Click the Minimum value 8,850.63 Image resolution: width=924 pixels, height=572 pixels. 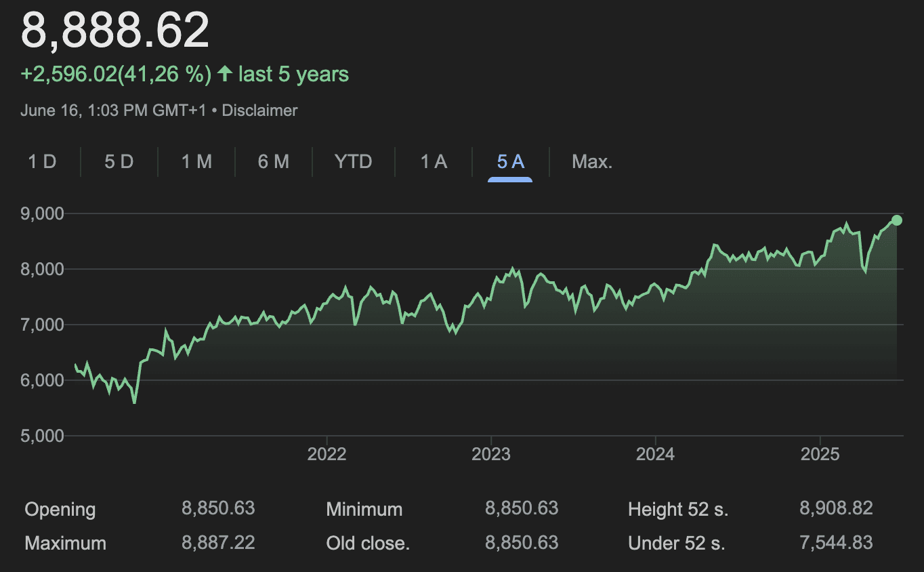(x=522, y=508)
